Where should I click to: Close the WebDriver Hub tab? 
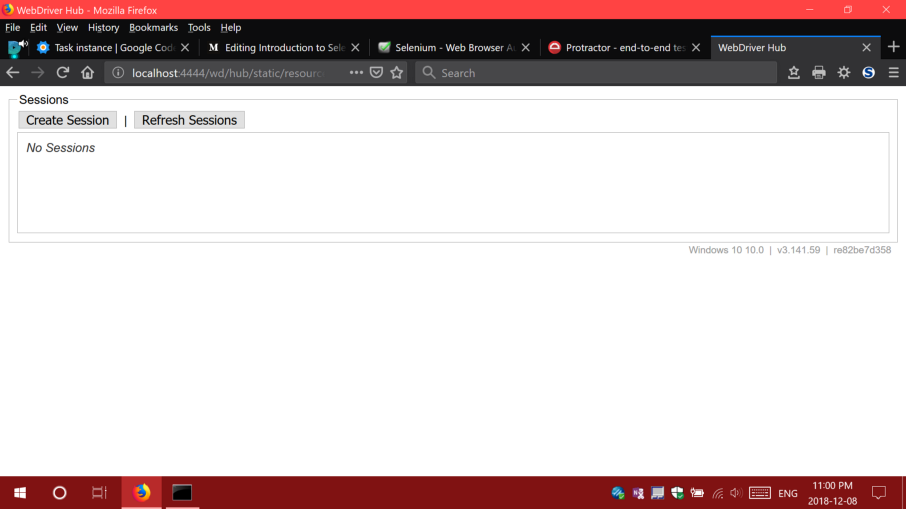coord(866,47)
